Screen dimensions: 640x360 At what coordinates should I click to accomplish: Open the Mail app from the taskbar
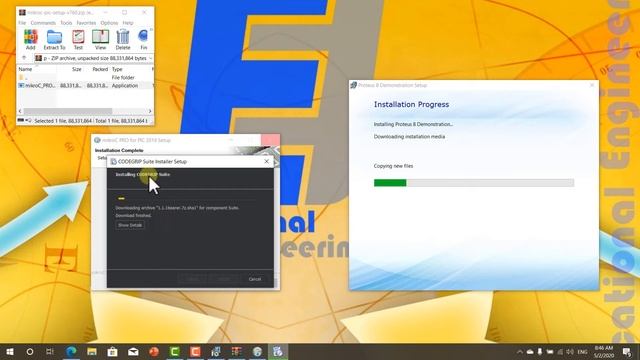(133, 351)
